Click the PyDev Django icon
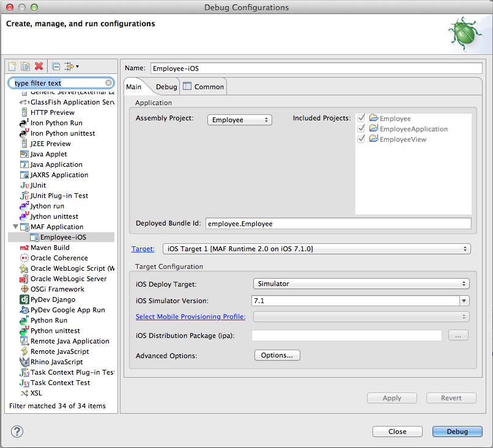 (x=24, y=299)
